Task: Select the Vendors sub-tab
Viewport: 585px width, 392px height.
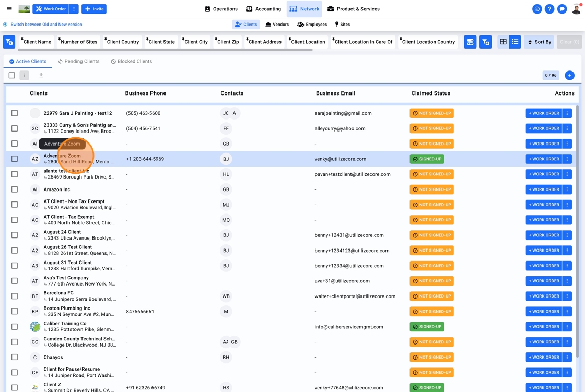Action: pyautogui.click(x=277, y=24)
